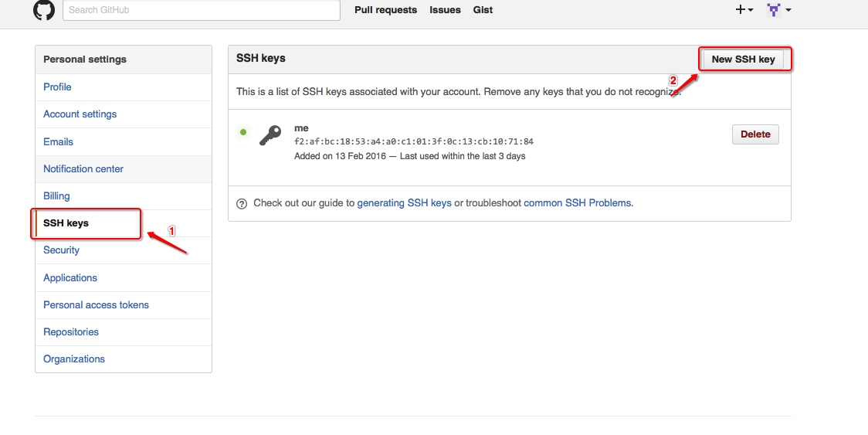Go to Issues in top nav
Image resolution: width=868 pixels, height=435 pixels.
point(445,10)
